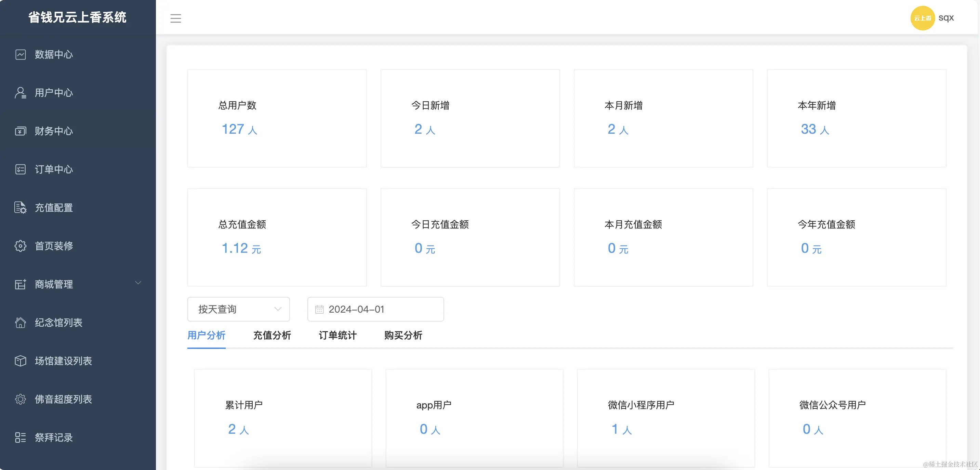The height and width of the screenshot is (470, 980).
Task: Click the sqx username in the header
Action: tap(946, 17)
